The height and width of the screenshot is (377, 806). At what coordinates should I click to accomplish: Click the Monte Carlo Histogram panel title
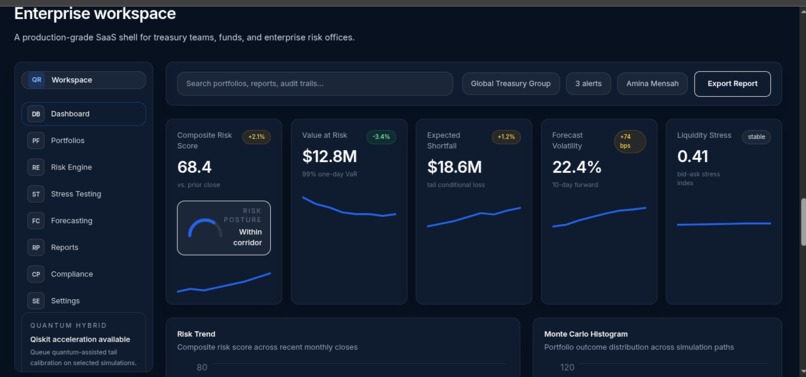click(586, 334)
